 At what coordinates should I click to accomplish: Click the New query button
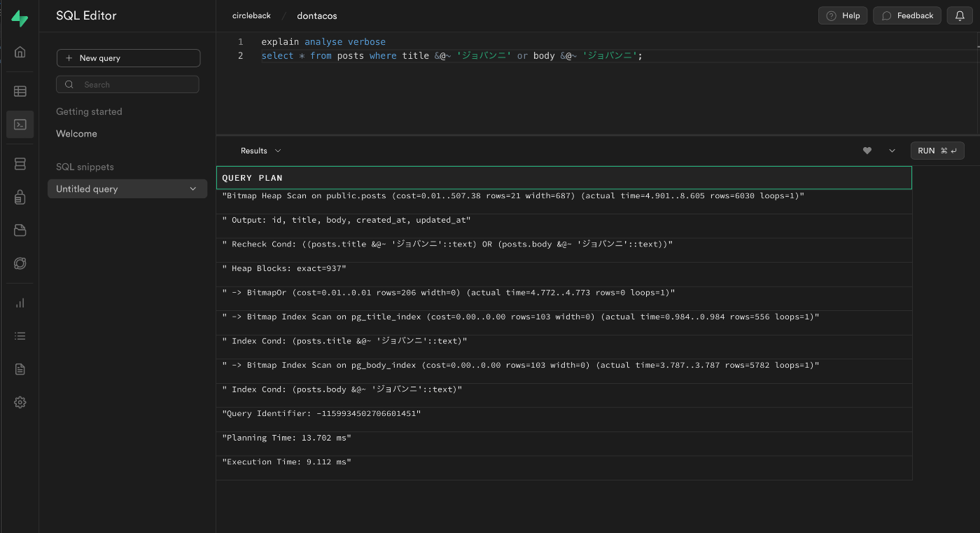[128, 58]
